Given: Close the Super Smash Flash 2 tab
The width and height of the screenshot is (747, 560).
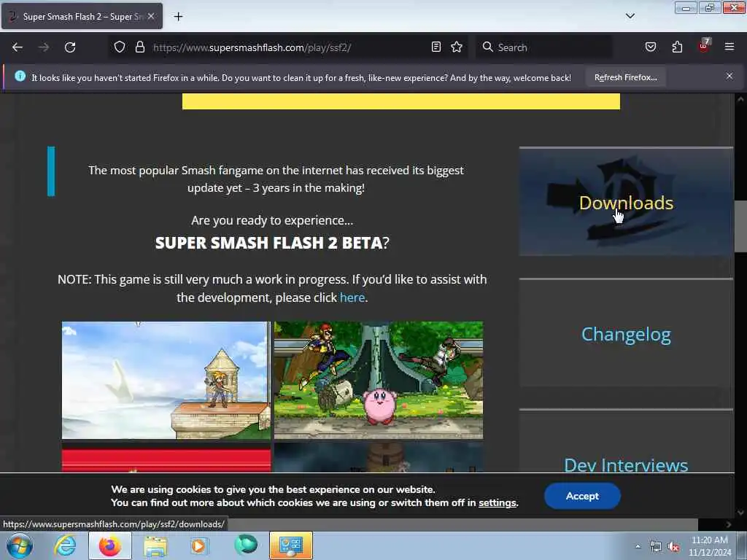Looking at the screenshot, I should point(151,16).
